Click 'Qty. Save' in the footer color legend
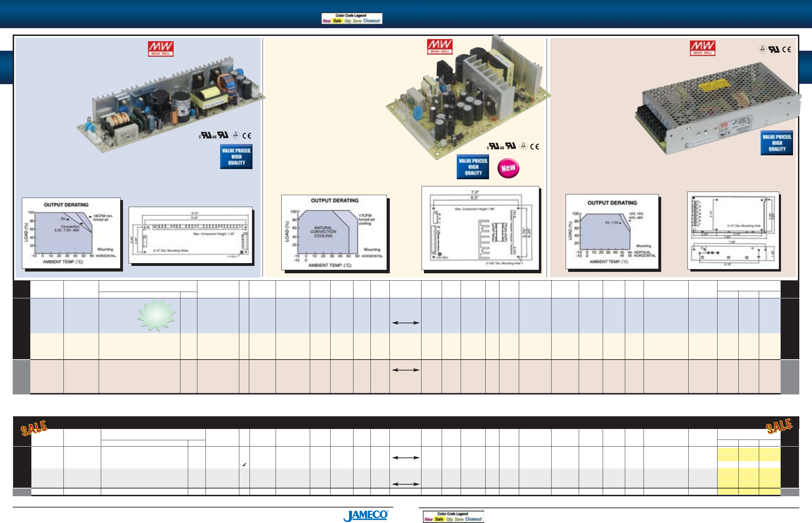Screen dimensions: 812x523 tap(455, 519)
